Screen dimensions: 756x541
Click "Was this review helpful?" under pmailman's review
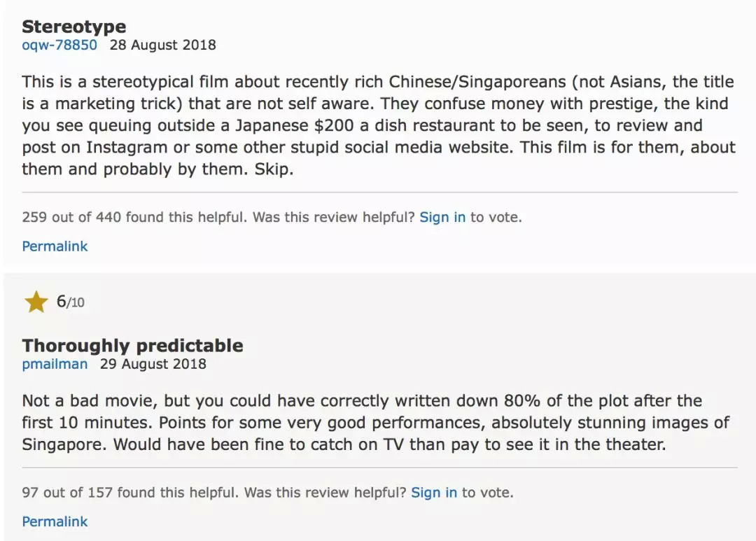[x=325, y=493]
